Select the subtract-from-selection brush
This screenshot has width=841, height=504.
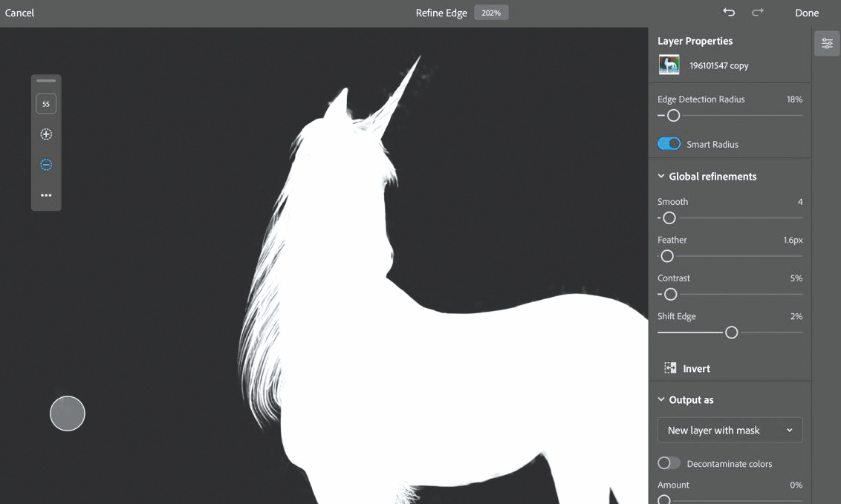pos(46,165)
